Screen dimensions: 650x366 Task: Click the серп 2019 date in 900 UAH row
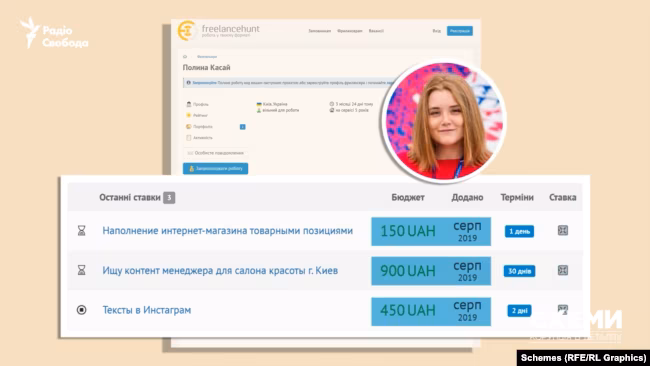(467, 271)
